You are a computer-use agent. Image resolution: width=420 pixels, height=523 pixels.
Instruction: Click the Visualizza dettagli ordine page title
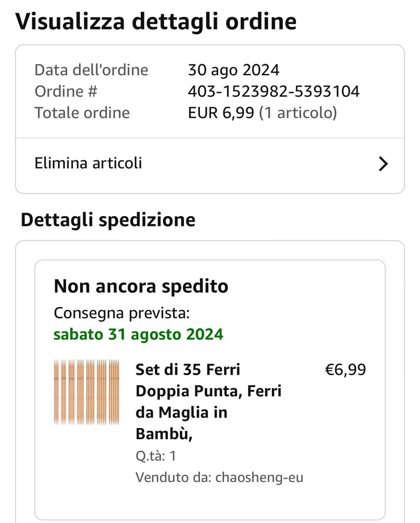(156, 22)
